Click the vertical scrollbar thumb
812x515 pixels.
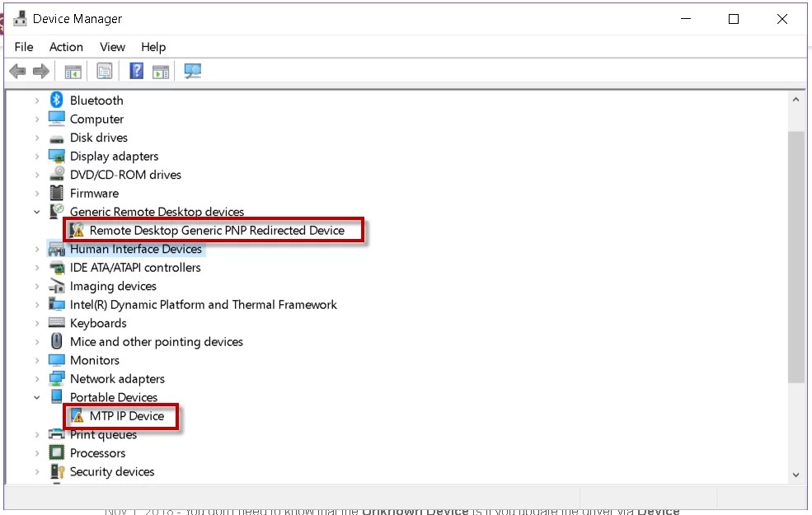tap(796, 257)
